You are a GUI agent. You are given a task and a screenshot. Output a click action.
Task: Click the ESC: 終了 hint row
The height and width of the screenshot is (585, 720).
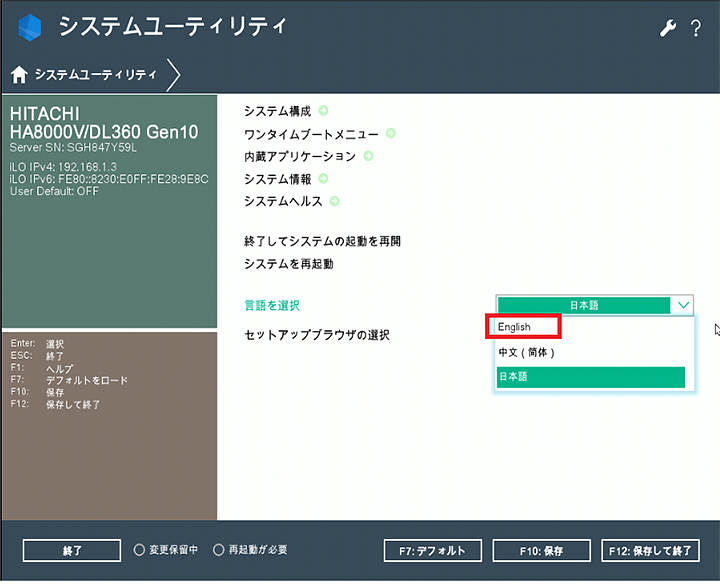tap(37, 356)
